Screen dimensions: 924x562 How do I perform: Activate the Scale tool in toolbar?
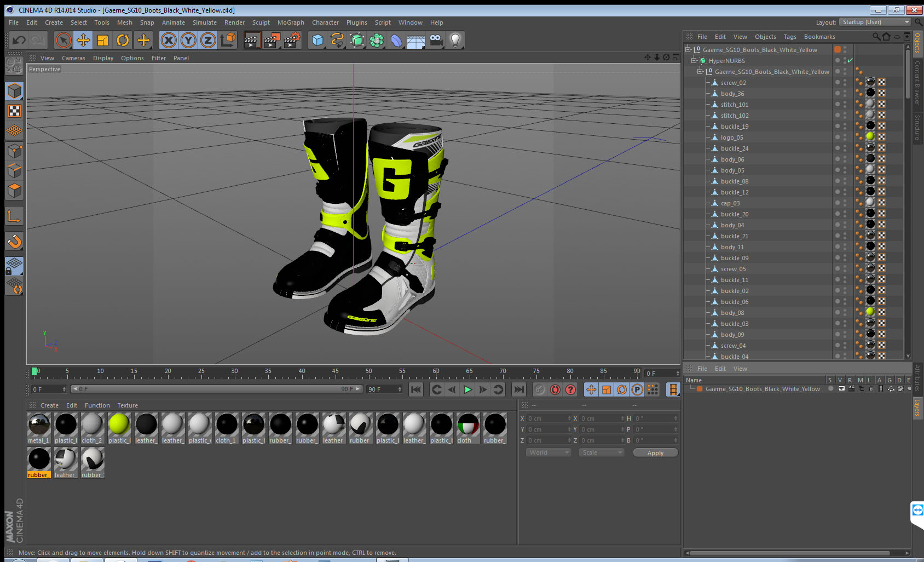(x=103, y=40)
